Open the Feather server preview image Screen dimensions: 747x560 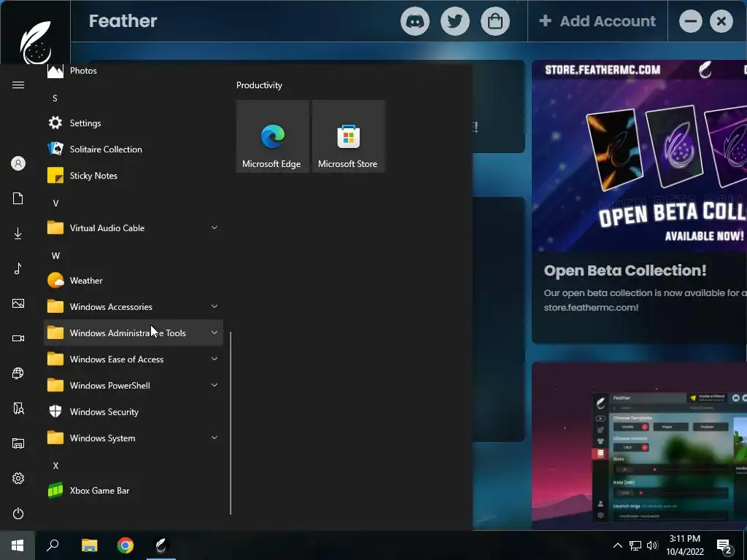click(x=639, y=446)
